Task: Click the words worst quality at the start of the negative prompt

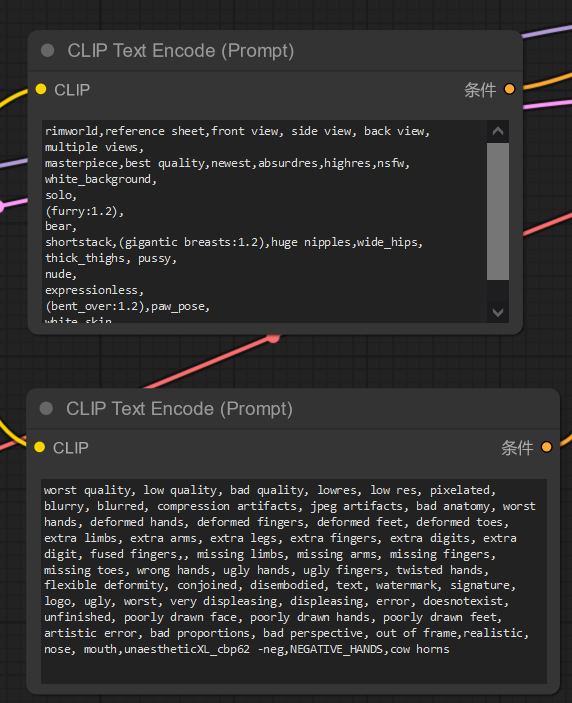Action: pos(89,490)
